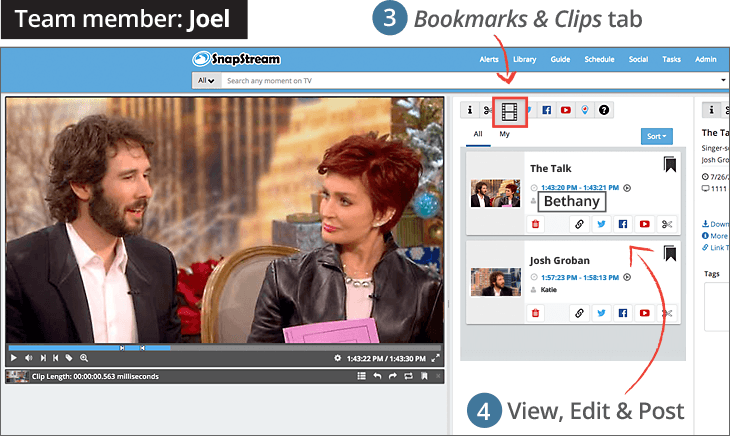Screen dimensions: 730x436
Task: Toggle mute on the video player
Action: [x=28, y=358]
